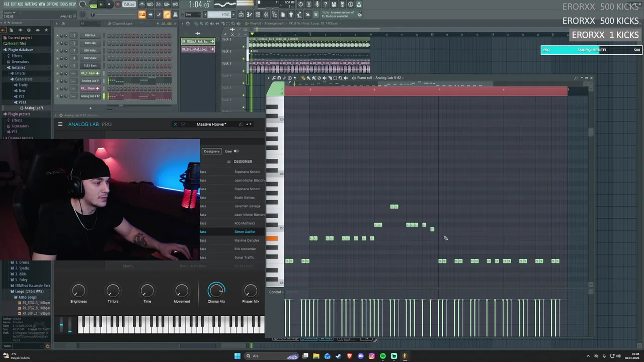The height and width of the screenshot is (362, 644).
Task: Toggle Song/Pattern mode switch
Action: coord(93,5)
